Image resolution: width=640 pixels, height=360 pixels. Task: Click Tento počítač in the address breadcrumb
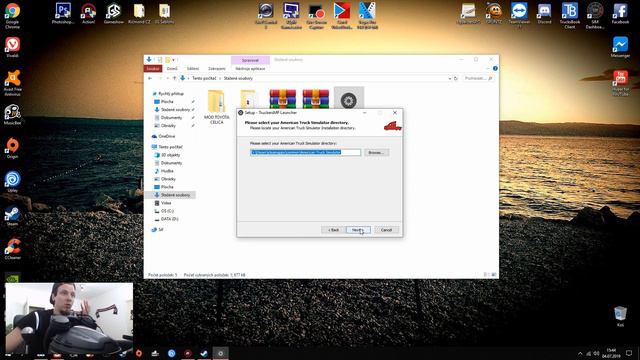(x=204, y=78)
